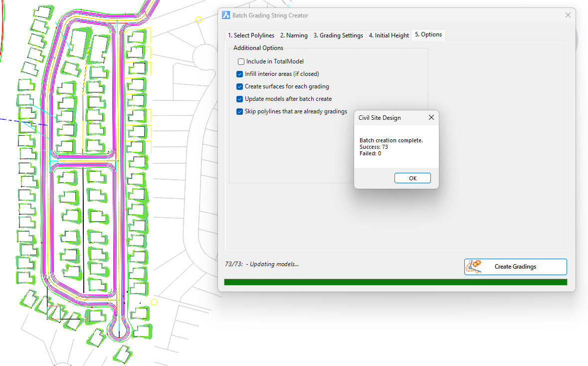
Task: Select the 4. Initial Height tab
Action: [x=389, y=35]
